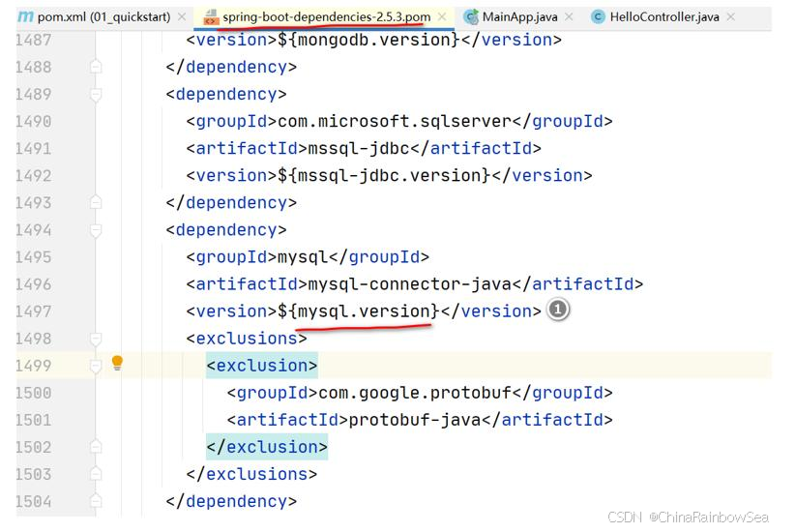The image size is (795, 532).
Task: Collapse exclusions block at line 1498
Action: (x=96, y=339)
